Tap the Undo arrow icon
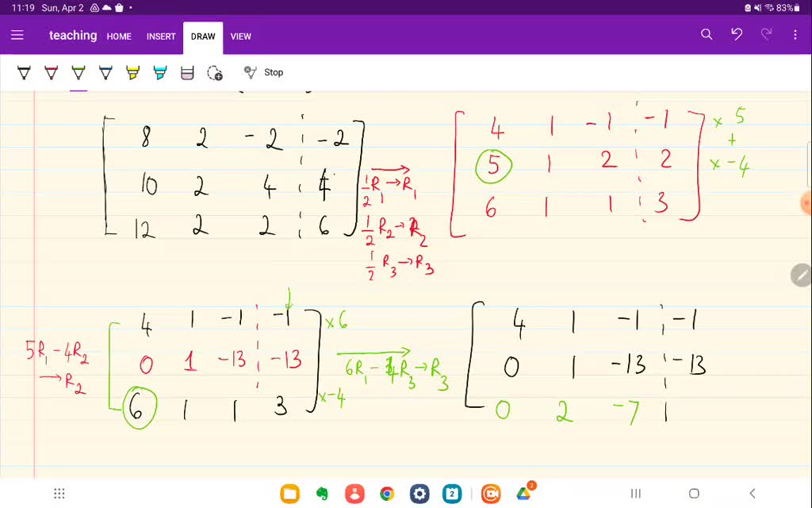The image size is (812, 508). pyautogui.click(x=737, y=35)
